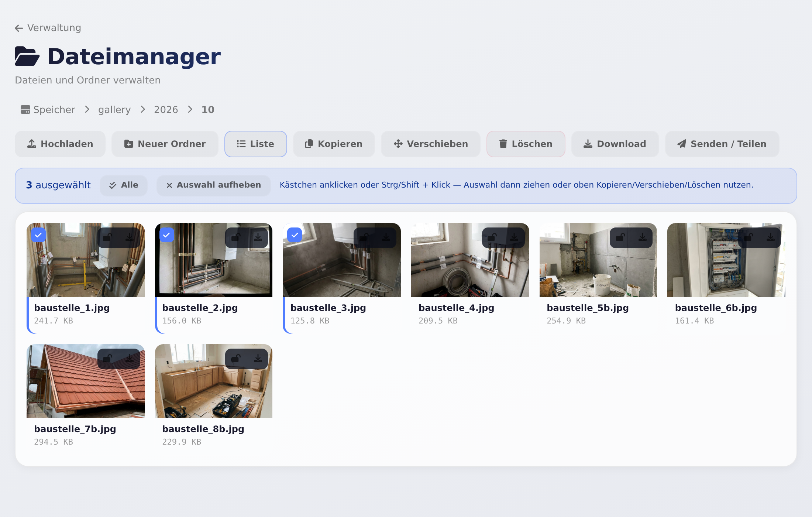The width and height of the screenshot is (812, 517).
Task: Navigate to gallery folder in breadcrumb
Action: pyautogui.click(x=114, y=110)
